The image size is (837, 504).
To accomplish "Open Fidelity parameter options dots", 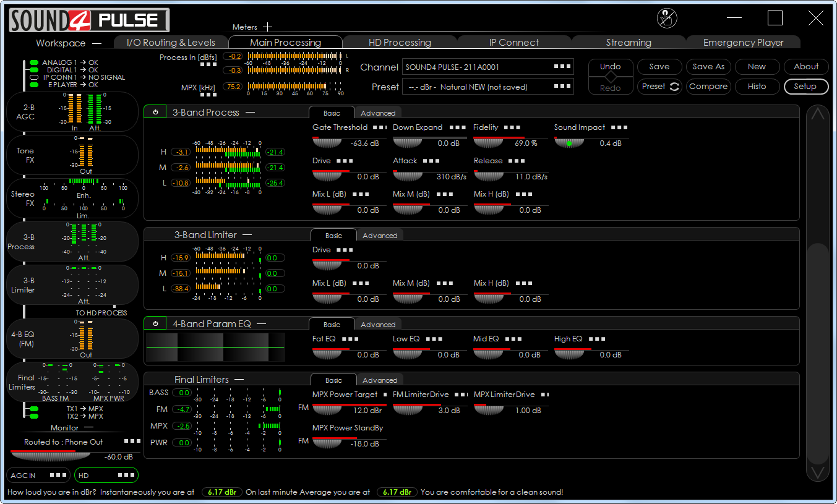I will (512, 127).
